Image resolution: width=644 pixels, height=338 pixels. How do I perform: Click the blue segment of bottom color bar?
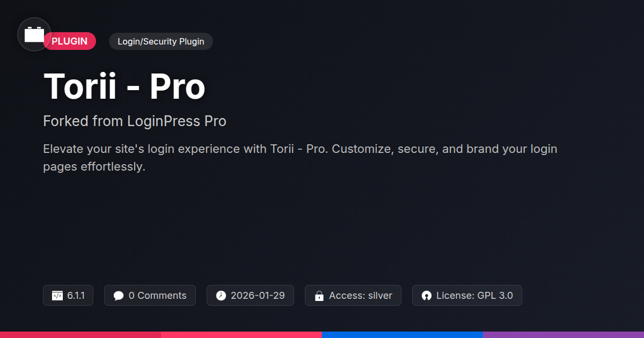(402, 335)
